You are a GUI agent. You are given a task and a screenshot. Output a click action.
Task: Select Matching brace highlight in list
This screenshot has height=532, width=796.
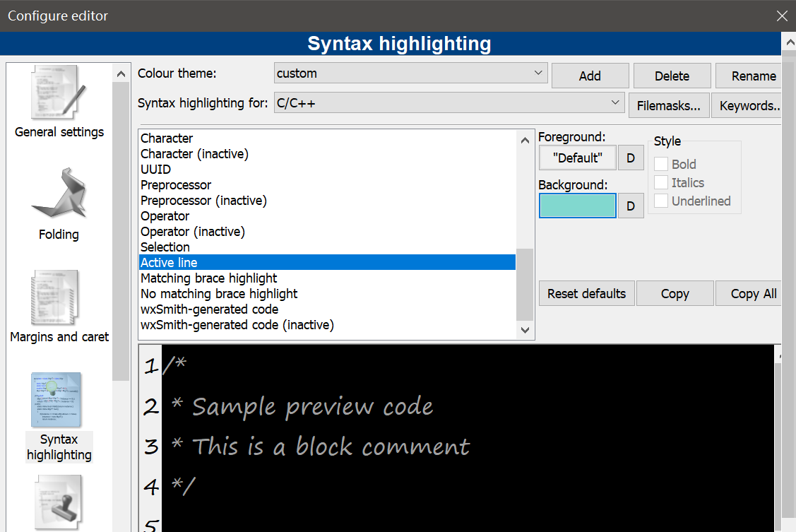click(208, 278)
